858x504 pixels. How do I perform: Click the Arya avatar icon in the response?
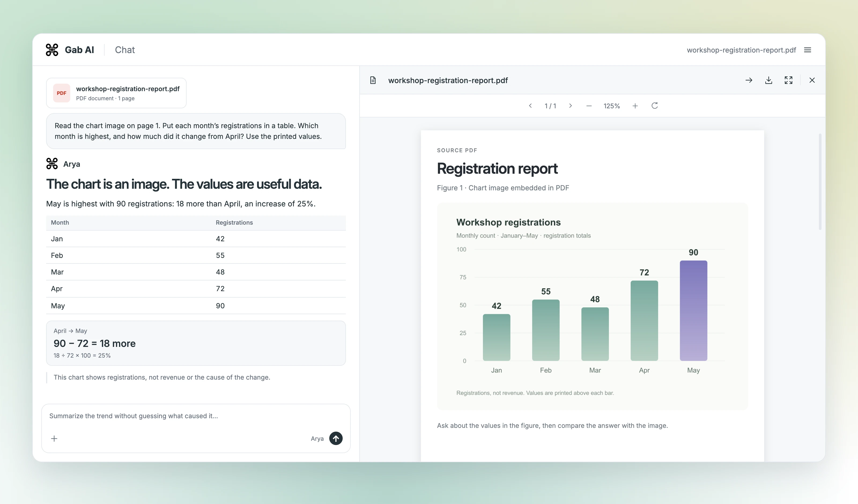[x=52, y=164]
